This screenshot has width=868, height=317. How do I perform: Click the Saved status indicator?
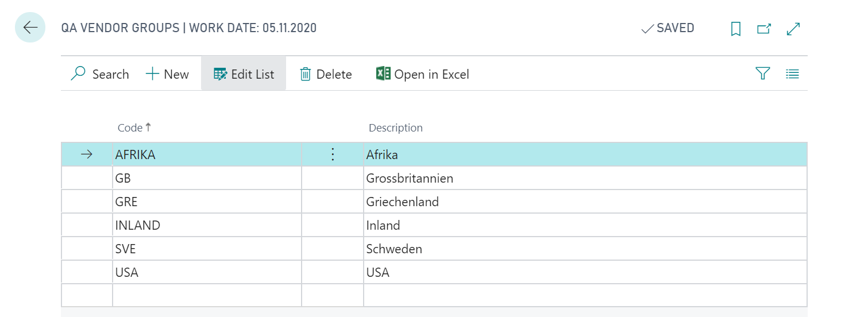(x=668, y=28)
